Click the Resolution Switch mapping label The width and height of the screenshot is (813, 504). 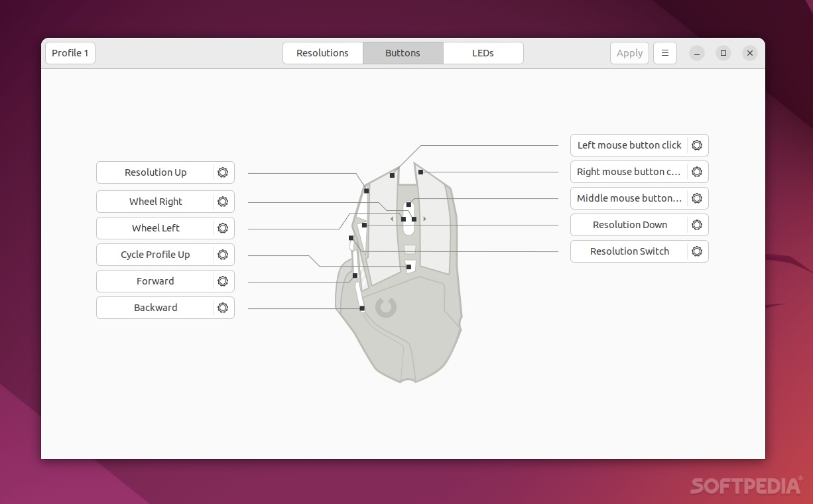coord(629,251)
